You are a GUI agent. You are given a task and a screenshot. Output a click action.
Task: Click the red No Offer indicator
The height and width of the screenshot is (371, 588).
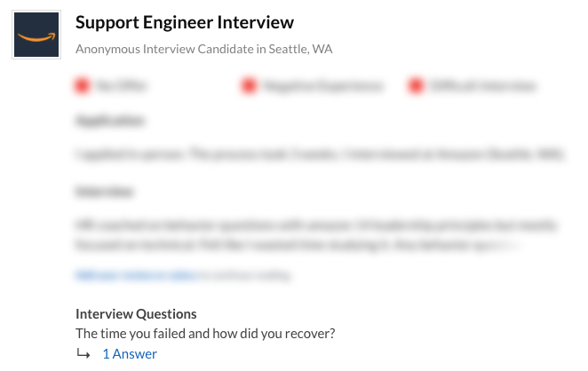[83, 86]
